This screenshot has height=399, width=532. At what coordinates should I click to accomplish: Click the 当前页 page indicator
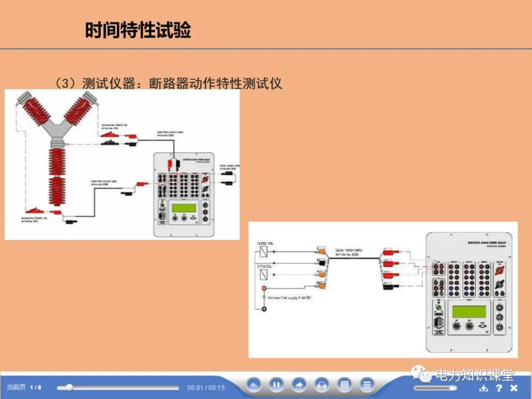(x=15, y=388)
